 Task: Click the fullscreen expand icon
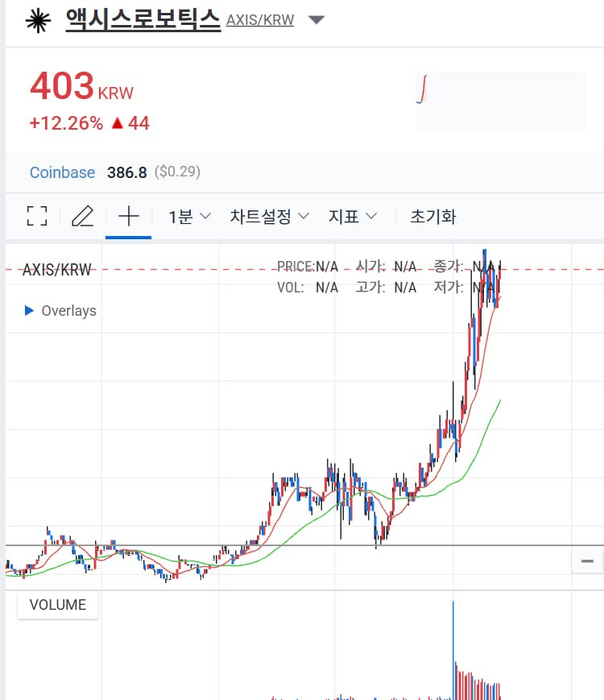pos(37,216)
